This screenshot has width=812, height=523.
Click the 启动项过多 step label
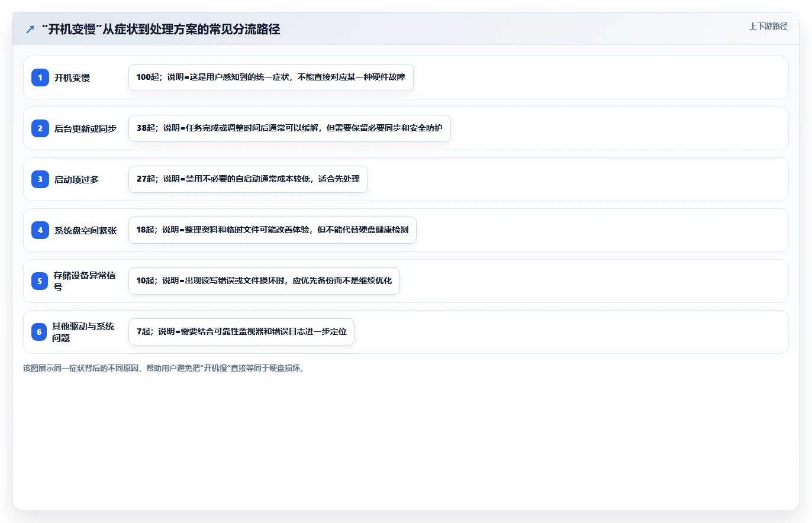click(76, 179)
